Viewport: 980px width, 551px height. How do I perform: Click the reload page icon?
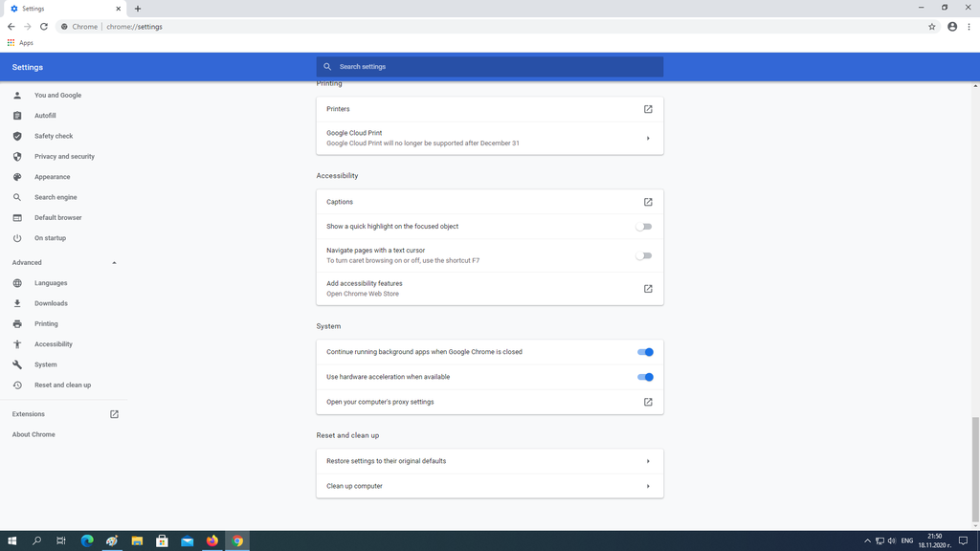44,27
